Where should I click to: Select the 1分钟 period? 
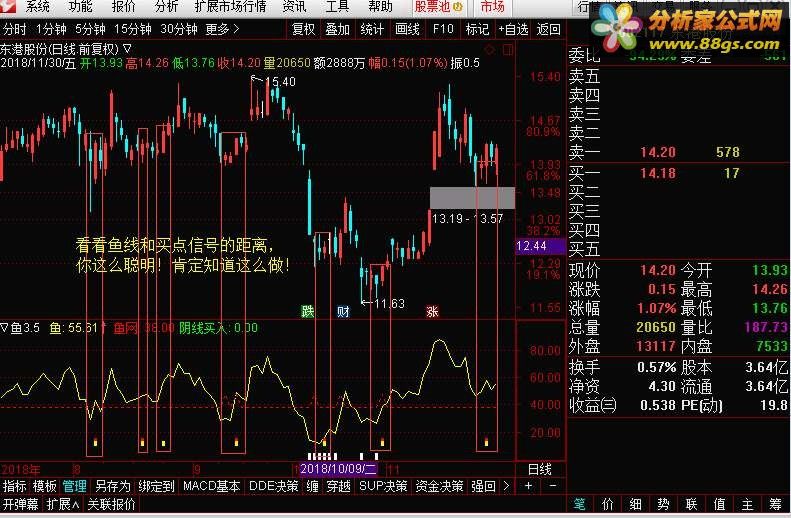coord(51,29)
